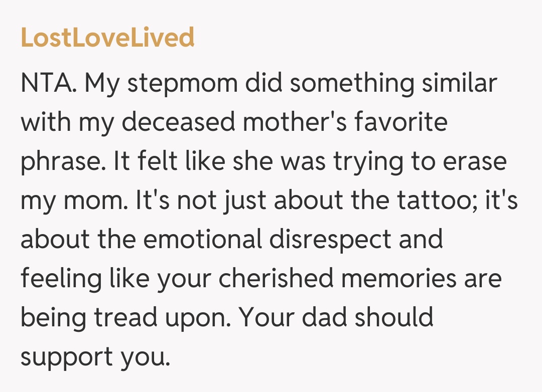Viewport: 542px width, 392px height.
Task: Click the word "deceased" in the comment
Action: (178, 123)
